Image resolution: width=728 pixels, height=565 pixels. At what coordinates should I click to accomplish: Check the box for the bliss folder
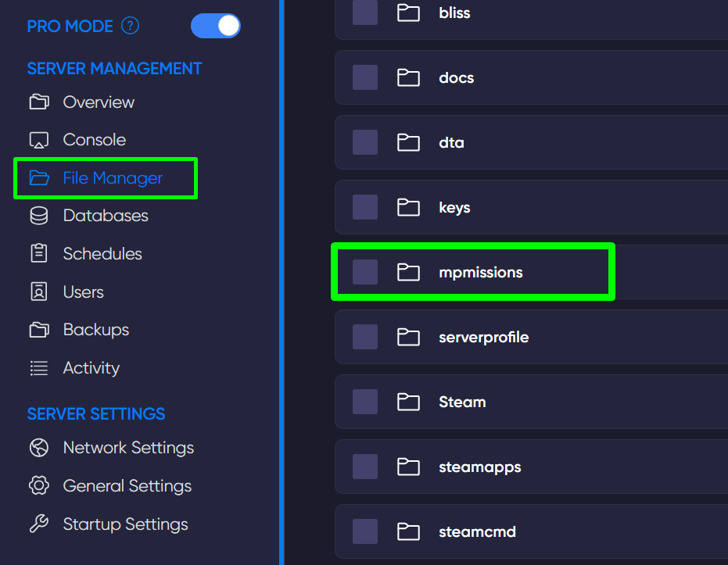pos(365,13)
